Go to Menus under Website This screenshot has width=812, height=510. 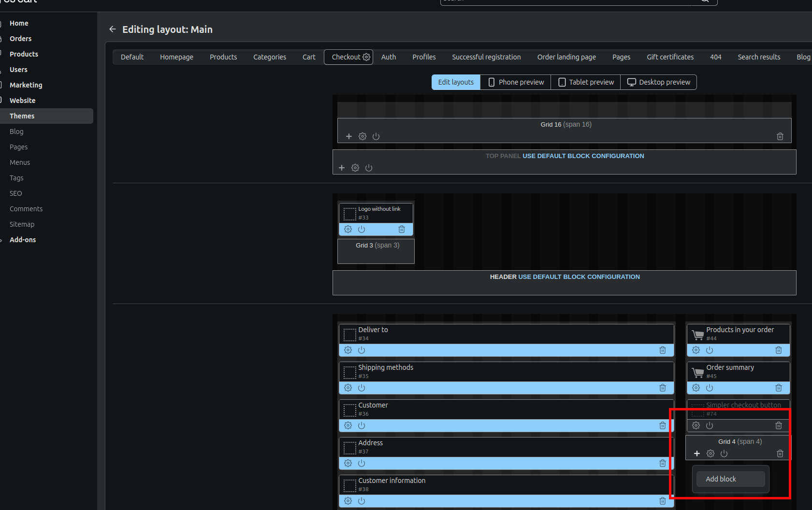click(20, 162)
